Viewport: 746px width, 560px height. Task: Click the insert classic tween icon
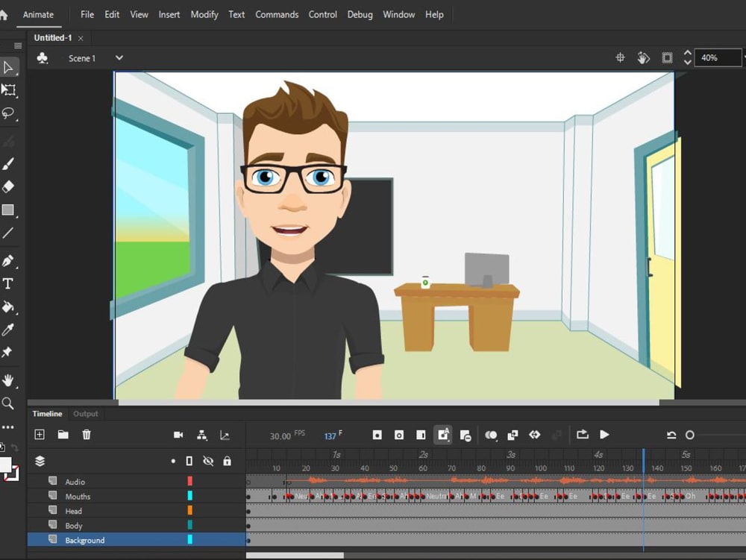[535, 435]
